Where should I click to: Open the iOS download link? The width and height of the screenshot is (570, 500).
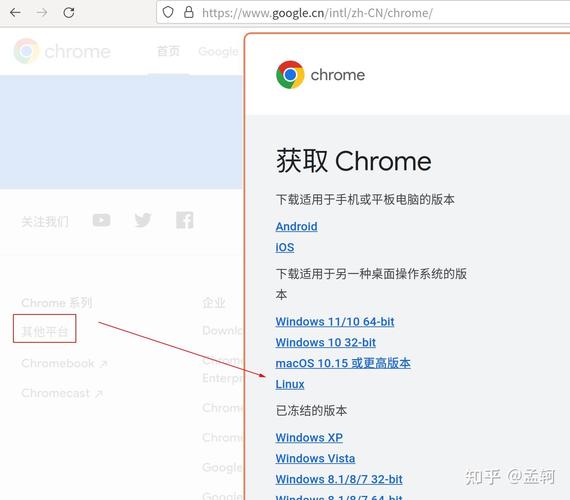pyautogui.click(x=285, y=247)
